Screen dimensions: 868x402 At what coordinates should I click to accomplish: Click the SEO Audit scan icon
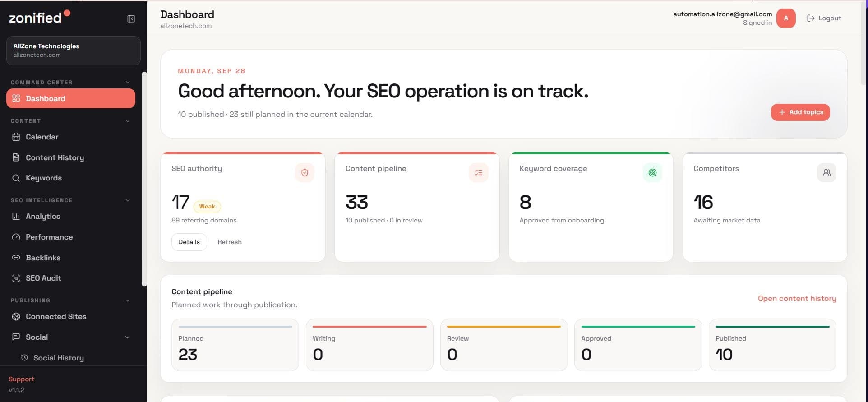click(16, 278)
